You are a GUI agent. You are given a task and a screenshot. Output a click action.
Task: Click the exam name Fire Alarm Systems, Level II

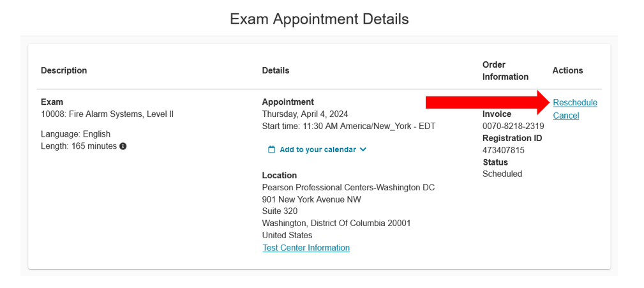121,114
